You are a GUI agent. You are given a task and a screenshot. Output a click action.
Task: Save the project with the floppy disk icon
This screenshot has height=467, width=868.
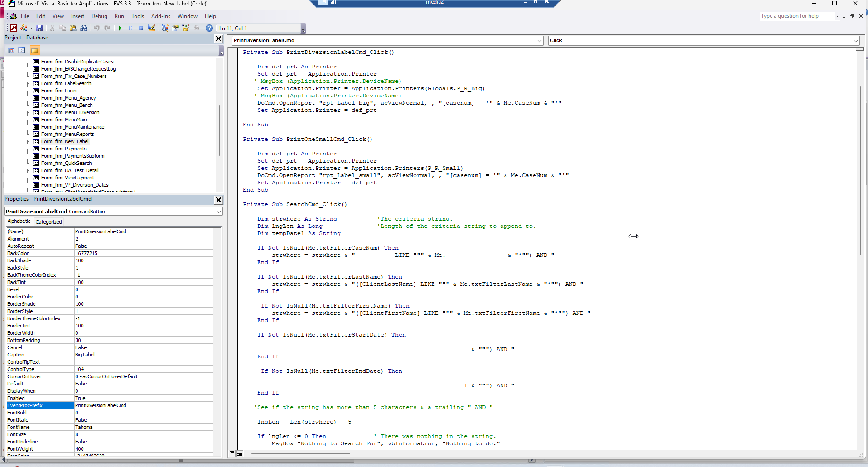coord(40,28)
